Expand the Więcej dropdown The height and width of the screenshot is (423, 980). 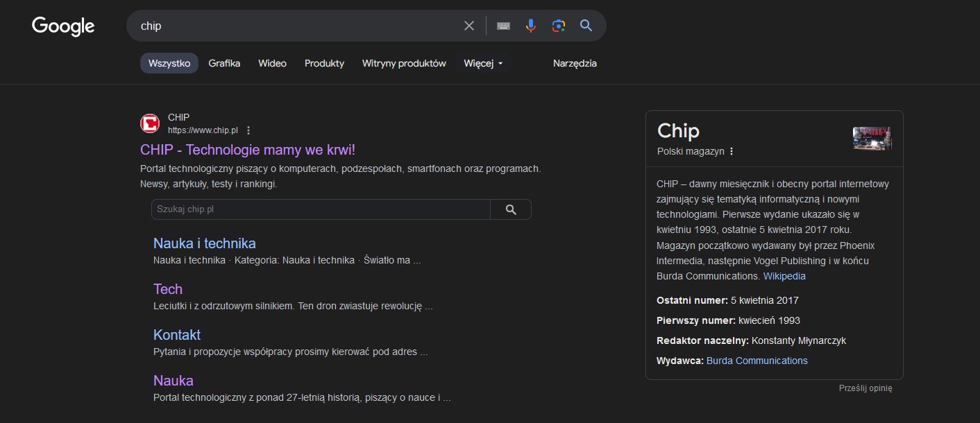click(483, 63)
